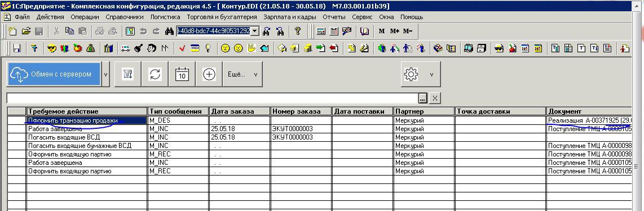Open the search text combo box dropdown
Viewport: 644px width, 211px height.
(x=255, y=31)
